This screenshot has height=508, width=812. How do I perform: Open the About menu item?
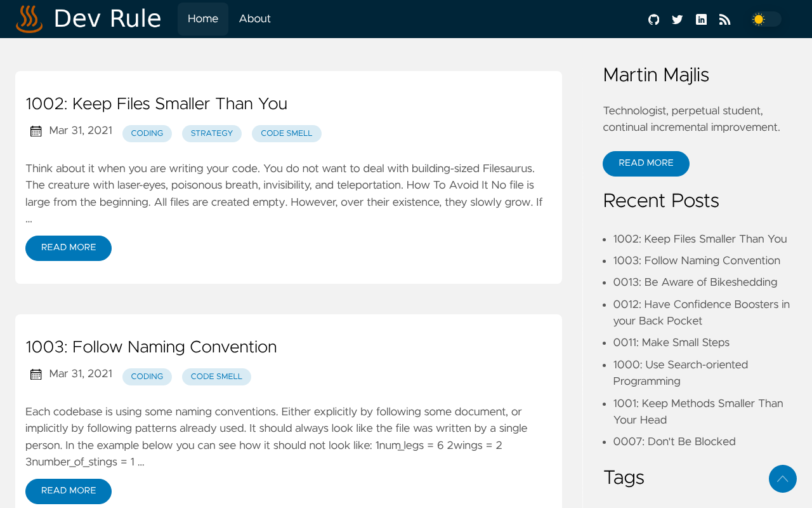[x=255, y=19]
